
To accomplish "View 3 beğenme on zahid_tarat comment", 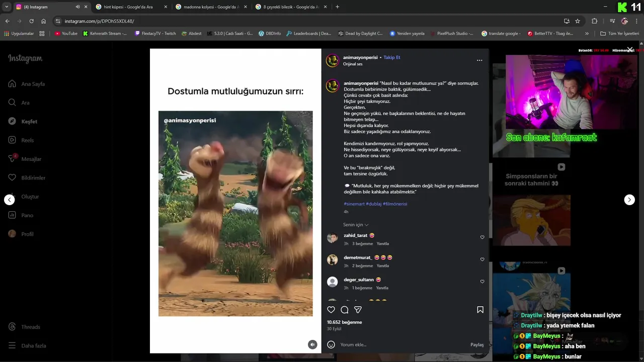I will click(362, 244).
